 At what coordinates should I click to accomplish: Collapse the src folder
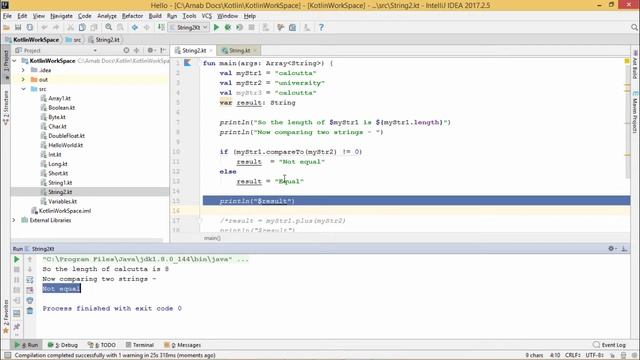(23, 89)
